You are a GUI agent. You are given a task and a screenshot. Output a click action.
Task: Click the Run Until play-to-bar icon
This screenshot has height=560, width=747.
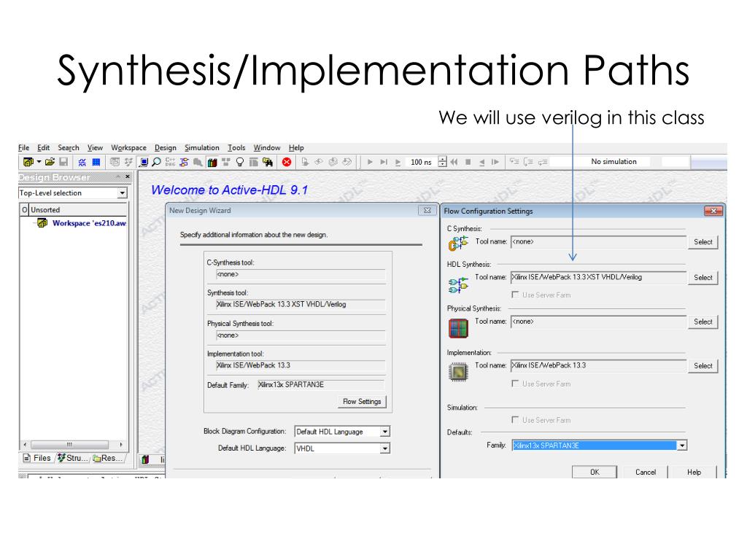tap(384, 162)
